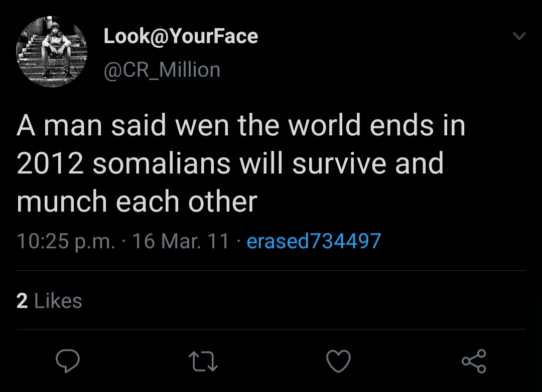Viewport: 542px width, 392px height.
Task: View the 2 Likes list
Action: click(x=49, y=301)
